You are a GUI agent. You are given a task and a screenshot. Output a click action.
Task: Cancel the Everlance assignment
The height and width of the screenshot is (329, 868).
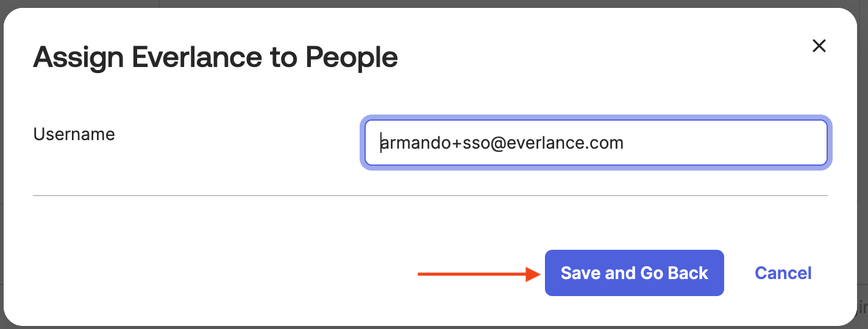tap(783, 273)
